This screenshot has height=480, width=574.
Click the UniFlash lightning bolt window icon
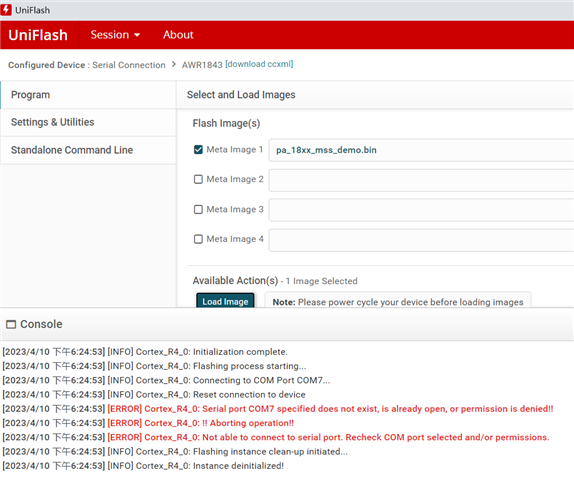(5, 10)
